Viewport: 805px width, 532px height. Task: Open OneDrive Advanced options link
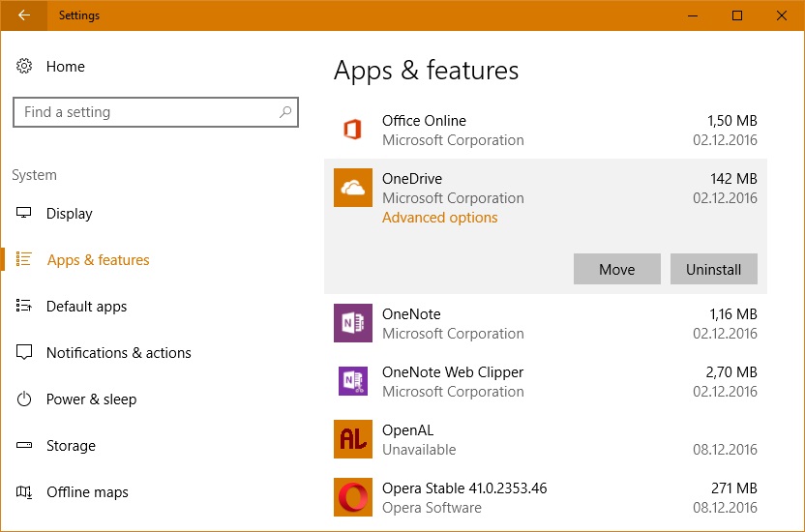pos(439,218)
